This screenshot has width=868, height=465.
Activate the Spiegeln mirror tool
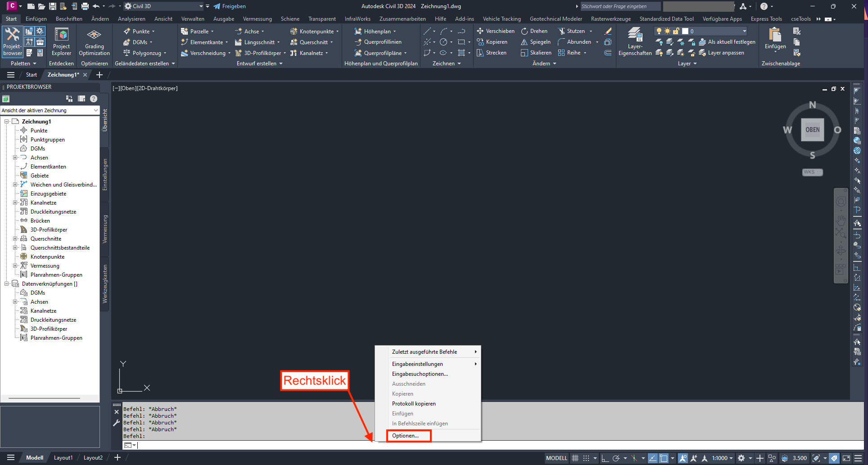coord(535,42)
